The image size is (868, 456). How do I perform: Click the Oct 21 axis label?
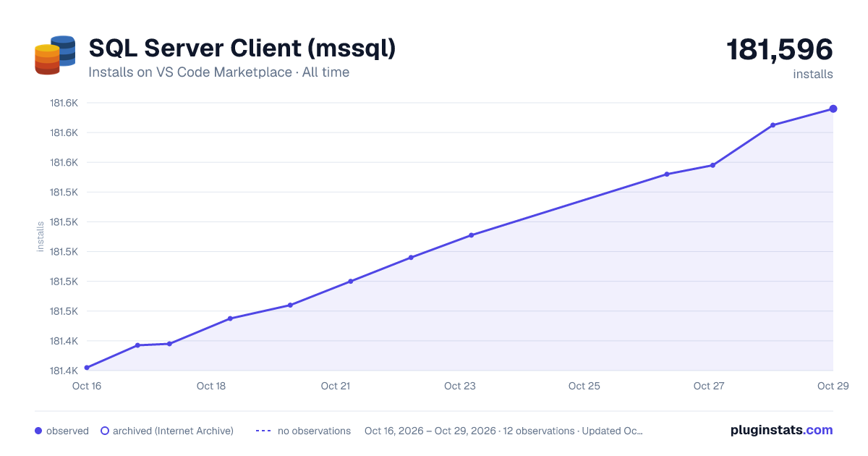click(336, 386)
